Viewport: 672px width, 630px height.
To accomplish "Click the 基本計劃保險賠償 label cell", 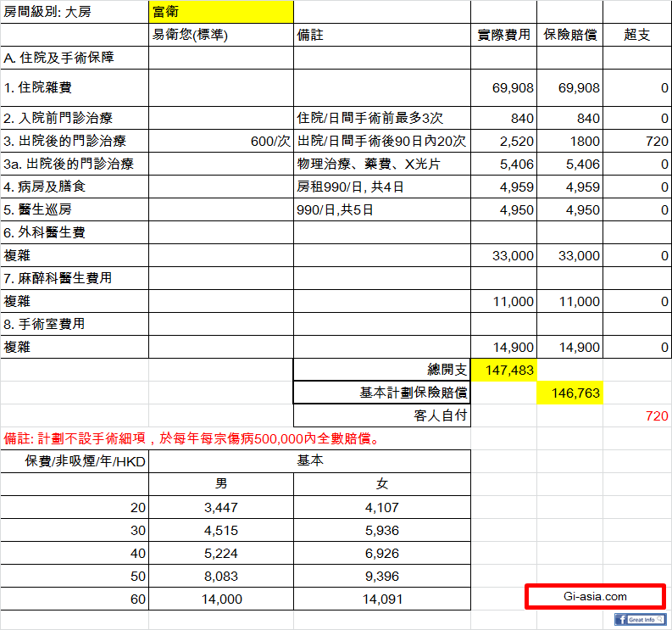I will click(x=382, y=393).
